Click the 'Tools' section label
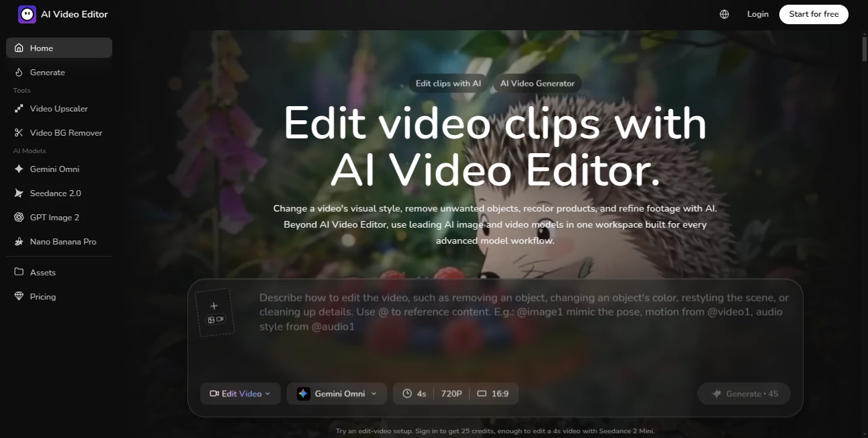Image resolution: width=868 pixels, height=438 pixels. pyautogui.click(x=22, y=90)
